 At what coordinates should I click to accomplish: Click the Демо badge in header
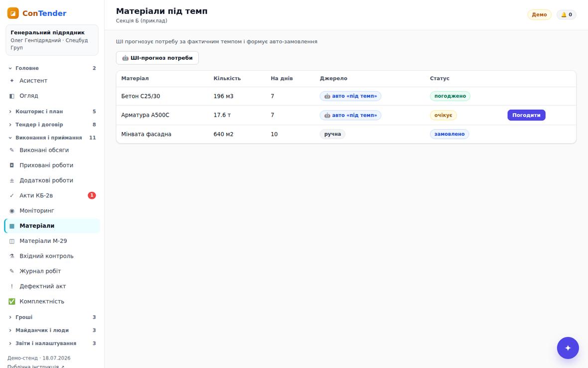539,14
